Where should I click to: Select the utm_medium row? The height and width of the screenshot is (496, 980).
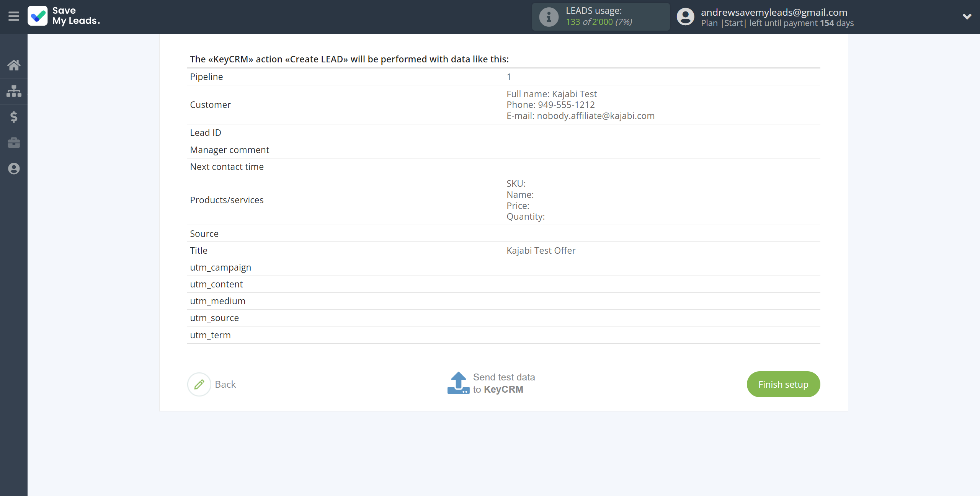(503, 301)
